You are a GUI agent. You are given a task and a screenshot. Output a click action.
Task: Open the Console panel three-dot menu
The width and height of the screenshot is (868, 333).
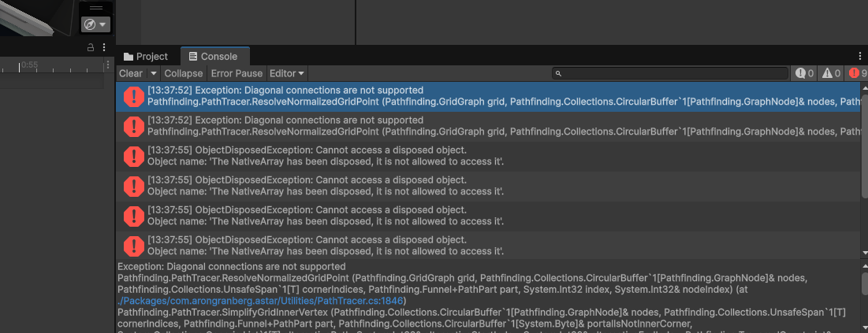click(x=860, y=57)
